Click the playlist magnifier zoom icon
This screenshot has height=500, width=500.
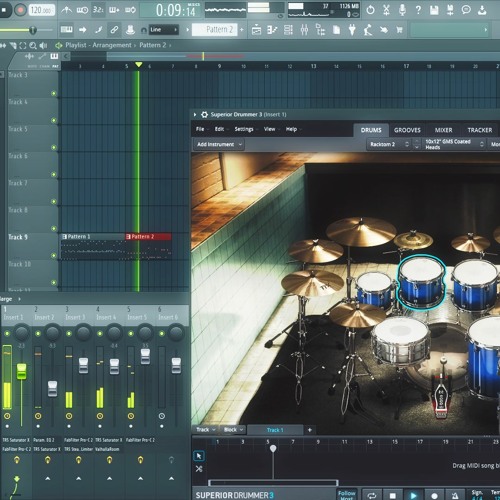pyautogui.click(x=33, y=45)
